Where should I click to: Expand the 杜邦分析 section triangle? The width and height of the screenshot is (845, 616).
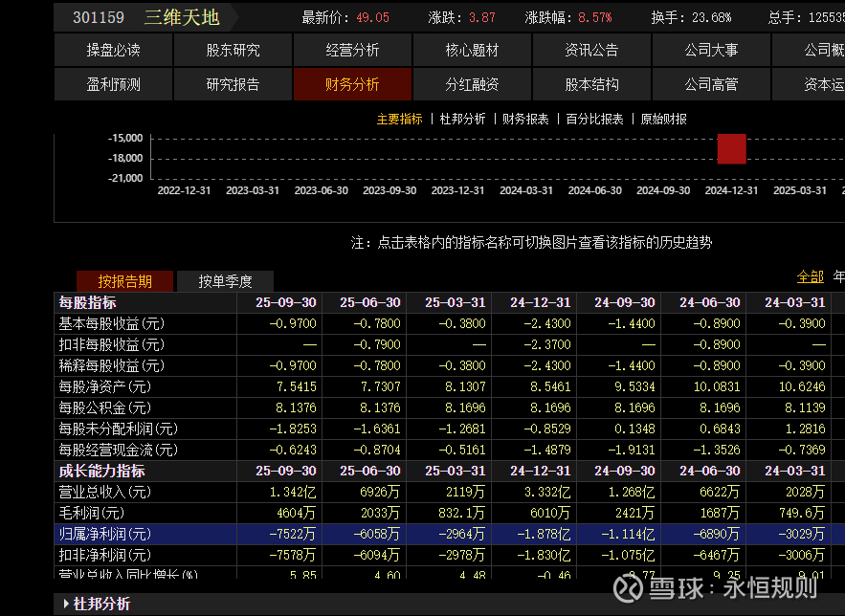pos(66,604)
